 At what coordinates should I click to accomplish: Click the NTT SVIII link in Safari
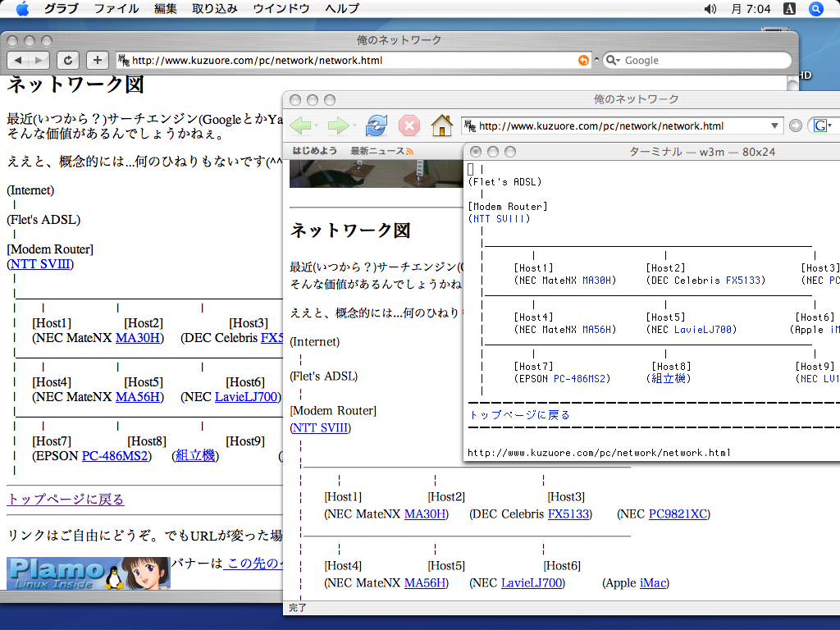(x=40, y=264)
